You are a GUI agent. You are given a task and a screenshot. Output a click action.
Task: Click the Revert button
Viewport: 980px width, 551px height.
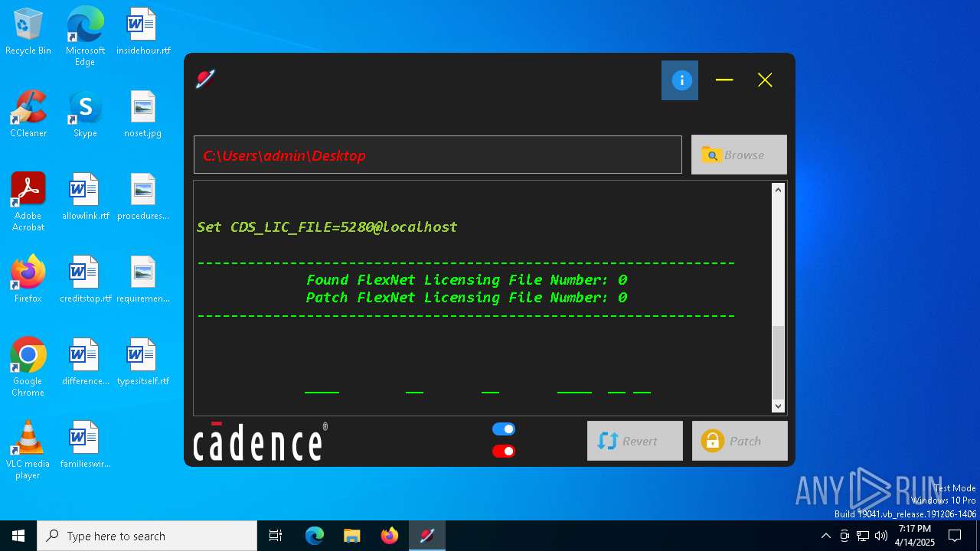pyautogui.click(x=635, y=441)
